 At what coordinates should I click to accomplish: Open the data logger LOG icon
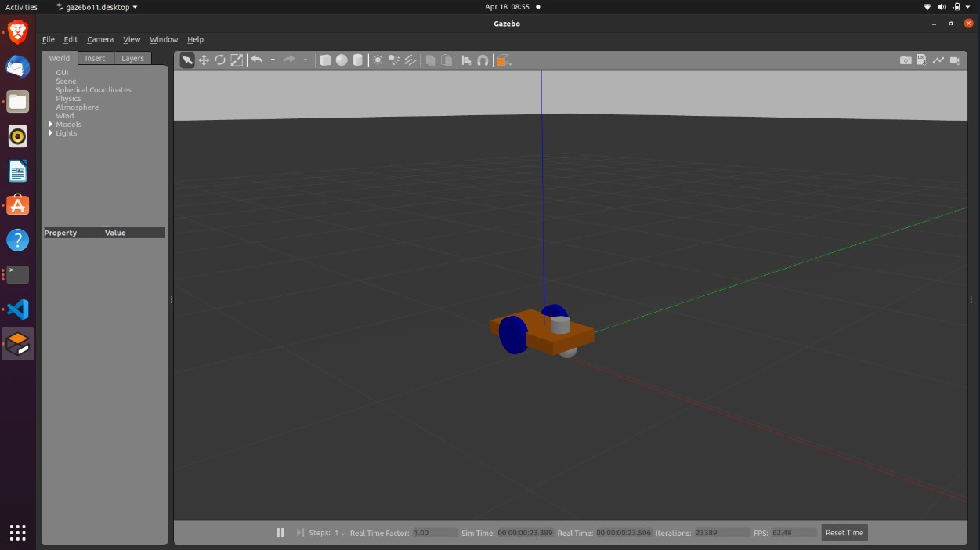pos(922,60)
